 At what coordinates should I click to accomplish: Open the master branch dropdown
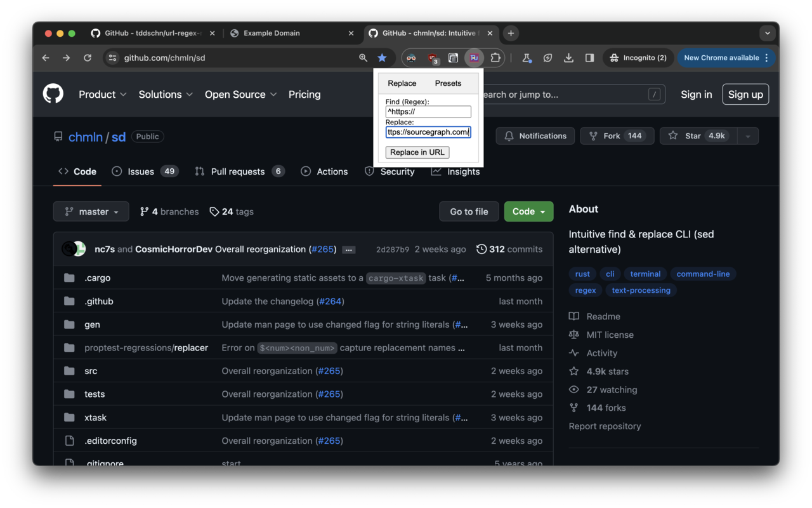pos(91,211)
